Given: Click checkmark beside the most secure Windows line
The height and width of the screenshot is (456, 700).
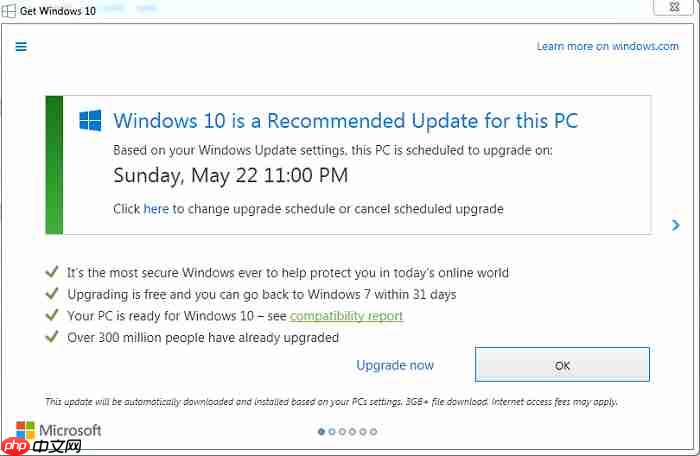Looking at the screenshot, I should point(51,272).
